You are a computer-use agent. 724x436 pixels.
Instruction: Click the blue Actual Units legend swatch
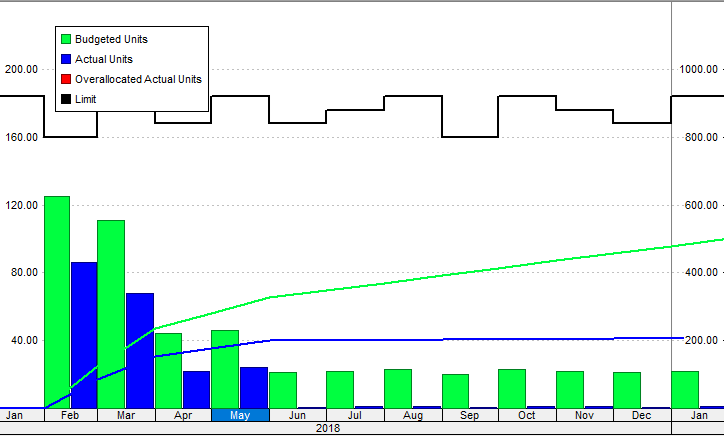pos(66,59)
